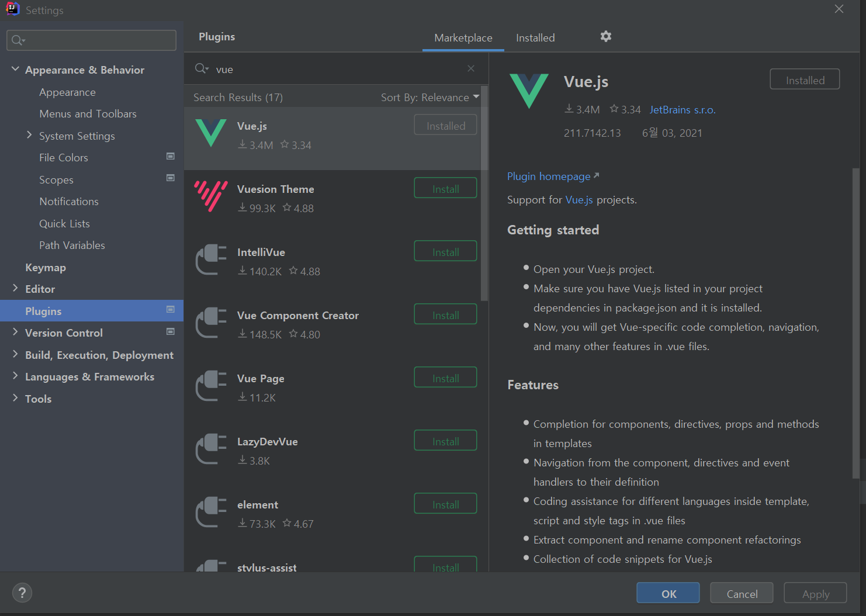Select the element plugin icon
866x616 pixels.
click(x=211, y=512)
